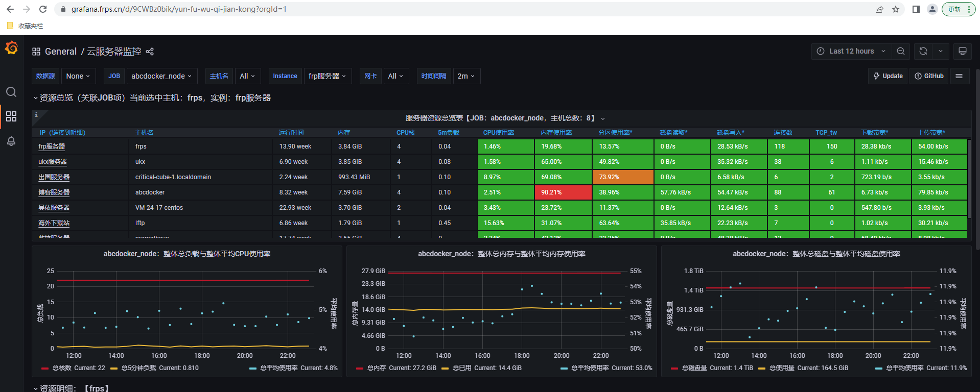Image resolution: width=980 pixels, height=392 pixels.
Task: Open the Alerting bell icon
Action: tap(11, 141)
